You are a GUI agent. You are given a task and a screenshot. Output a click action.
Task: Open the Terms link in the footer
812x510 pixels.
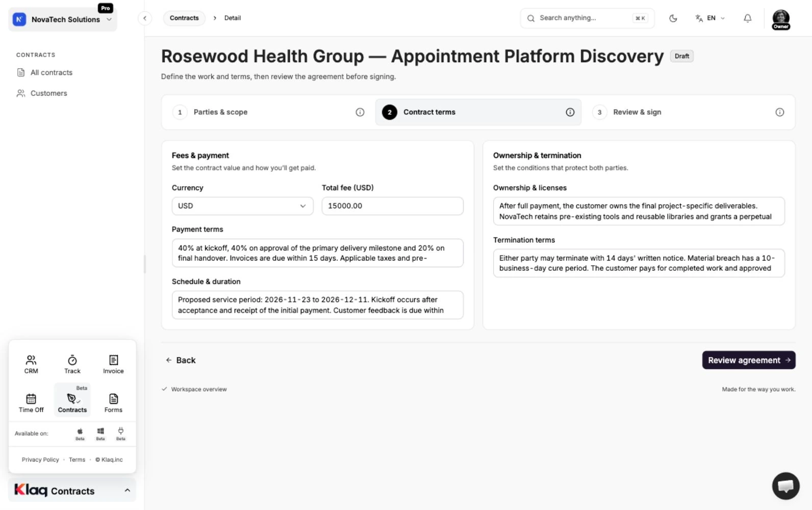(77, 460)
